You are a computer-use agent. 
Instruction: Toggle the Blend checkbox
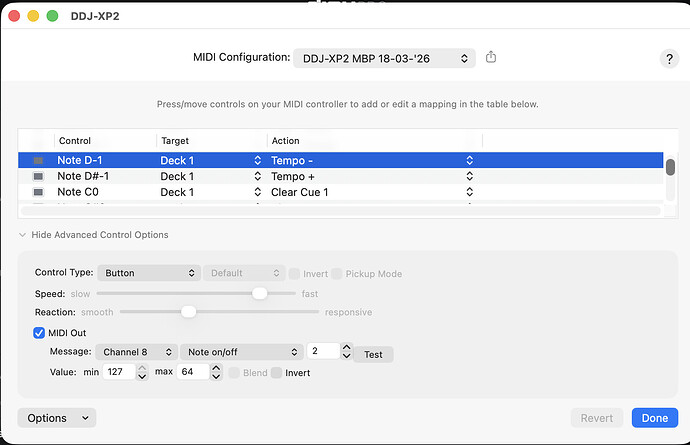pyautogui.click(x=234, y=373)
